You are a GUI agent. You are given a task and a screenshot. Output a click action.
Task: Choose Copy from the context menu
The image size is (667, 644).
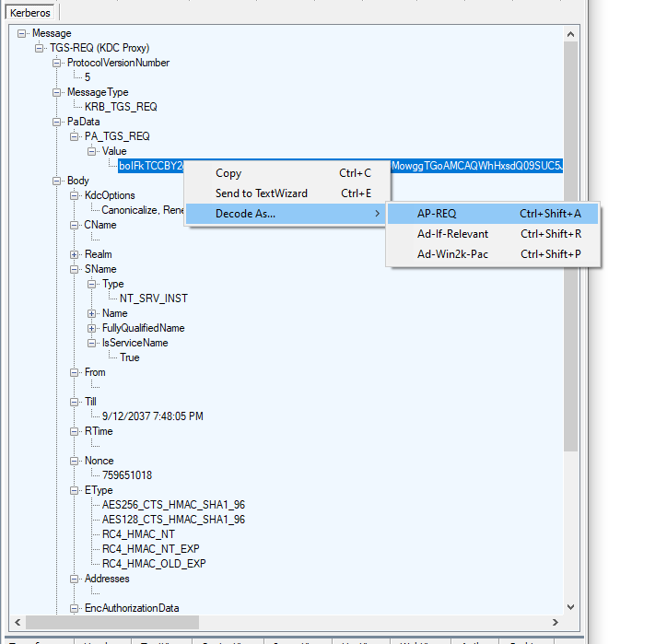228,173
